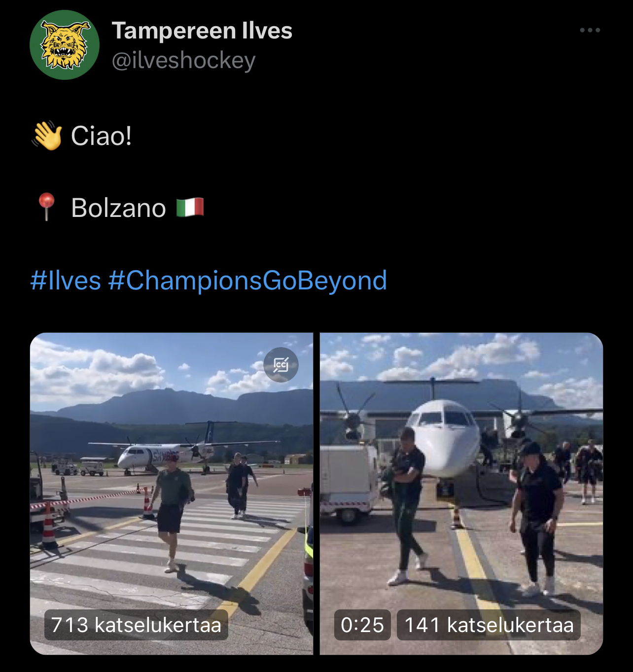633x672 pixels.
Task: Open the Tampereen Ilves display name
Action: click(x=202, y=31)
